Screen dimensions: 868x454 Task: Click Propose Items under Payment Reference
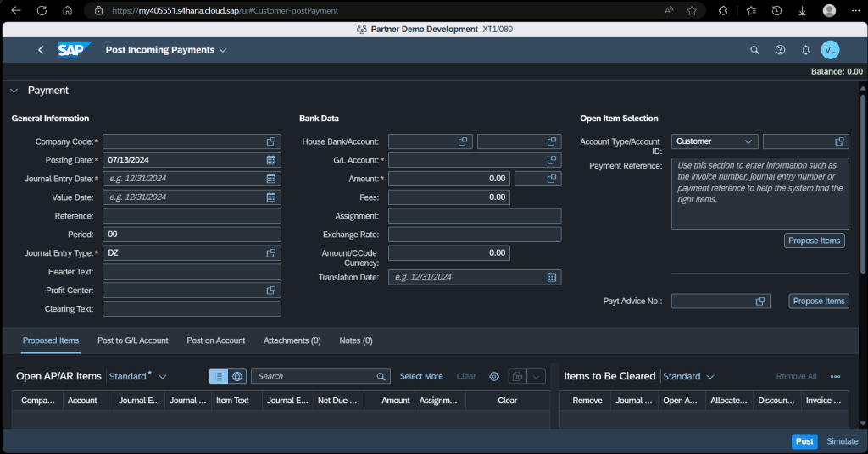pos(815,241)
